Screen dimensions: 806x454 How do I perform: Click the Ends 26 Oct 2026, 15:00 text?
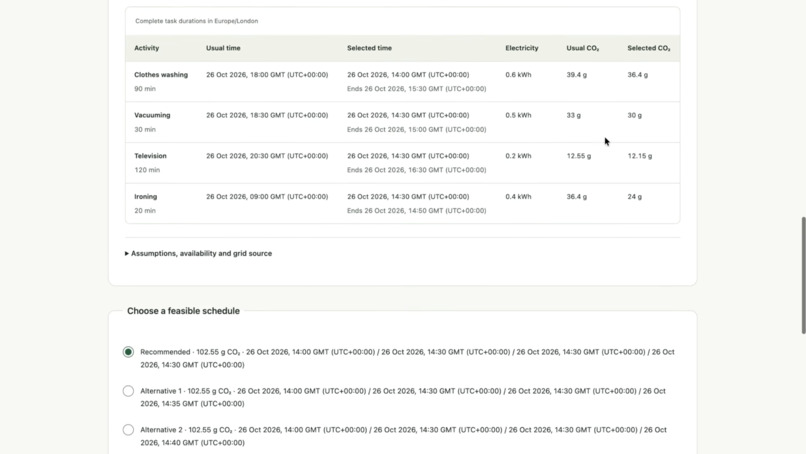pos(416,129)
